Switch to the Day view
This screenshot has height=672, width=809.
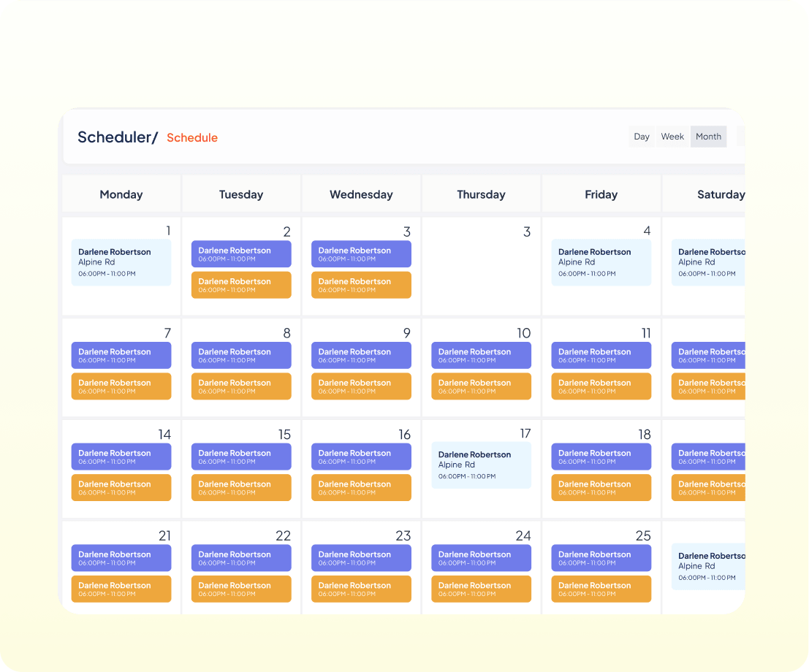point(642,137)
